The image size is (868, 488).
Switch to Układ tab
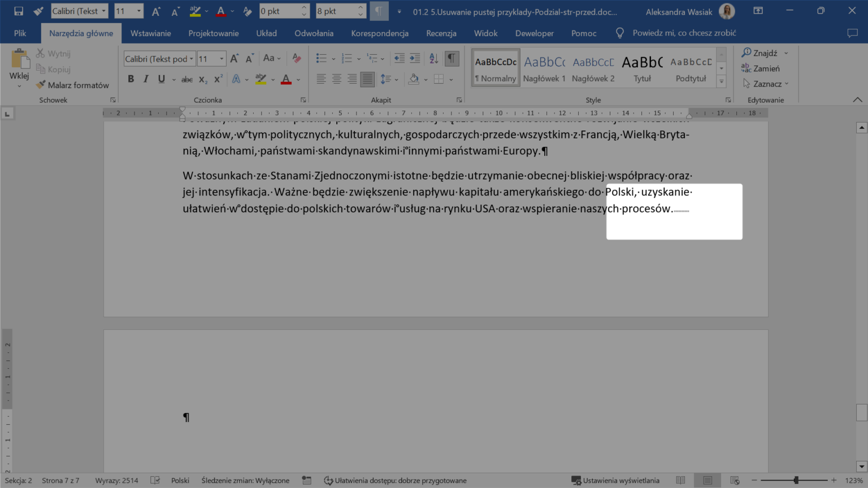coord(266,33)
